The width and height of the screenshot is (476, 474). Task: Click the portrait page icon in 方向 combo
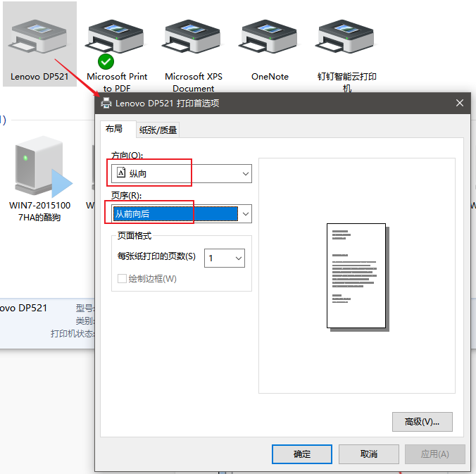point(121,173)
